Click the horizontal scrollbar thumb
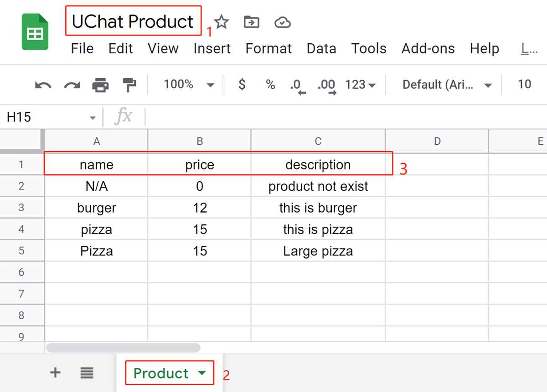 tap(124, 348)
